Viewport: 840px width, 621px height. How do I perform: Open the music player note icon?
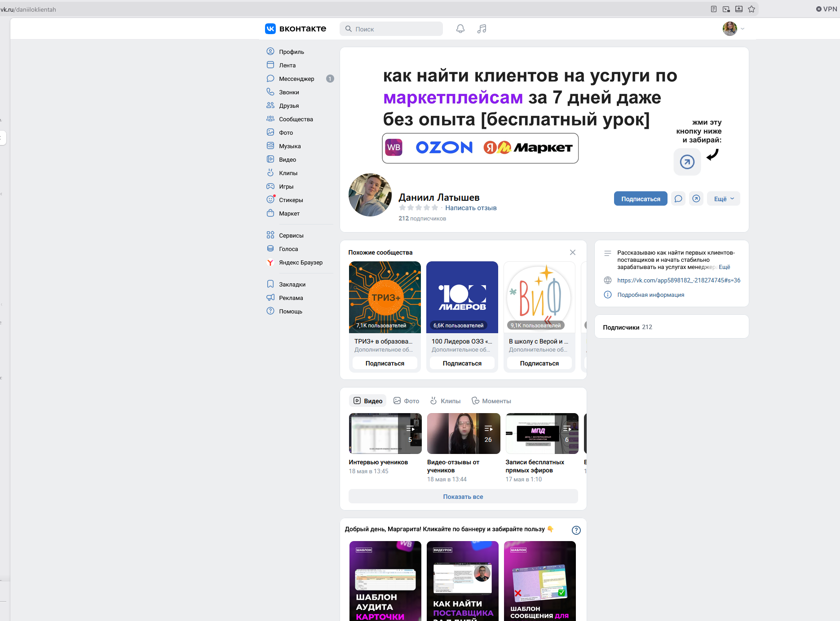(x=482, y=29)
